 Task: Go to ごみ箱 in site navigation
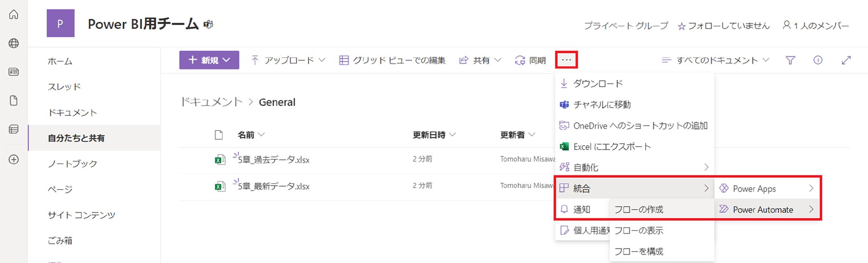pos(60,240)
